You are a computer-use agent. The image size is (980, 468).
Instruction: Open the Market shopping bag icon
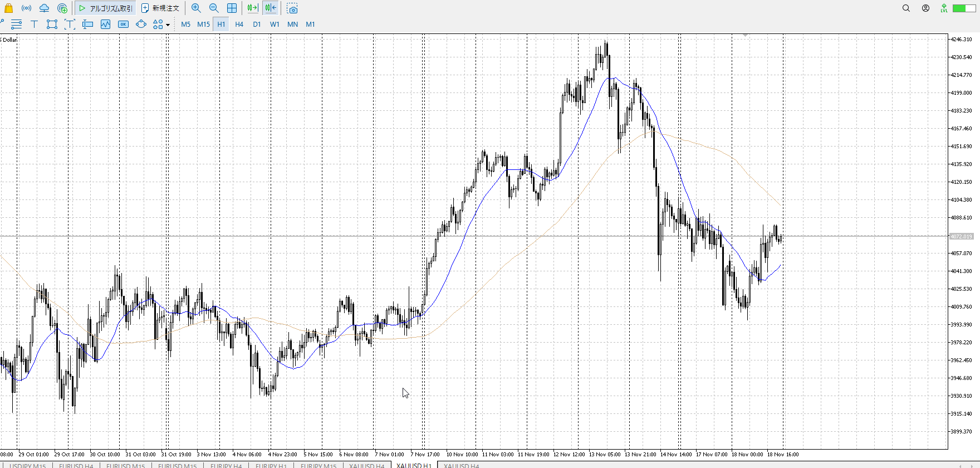point(8,8)
